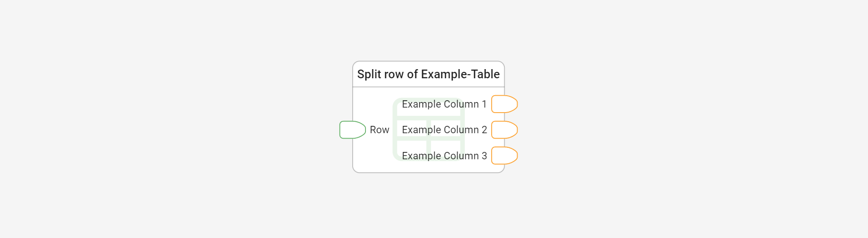The width and height of the screenshot is (868, 238).
Task: Click empty canvas right of the node
Action: 685,119
